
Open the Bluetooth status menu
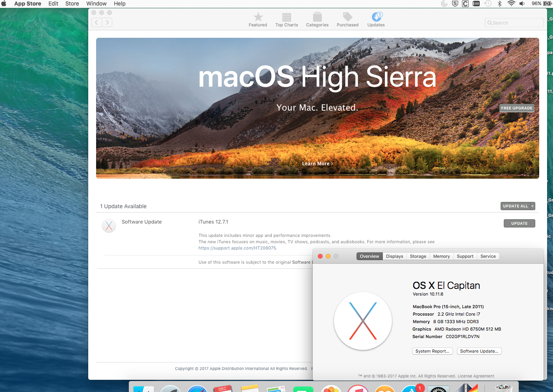(x=500, y=4)
